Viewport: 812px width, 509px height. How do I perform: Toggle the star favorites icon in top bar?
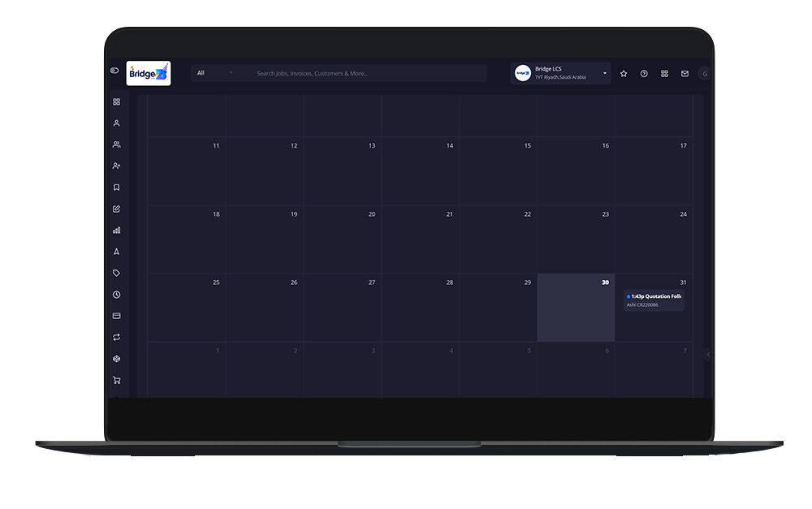click(623, 73)
